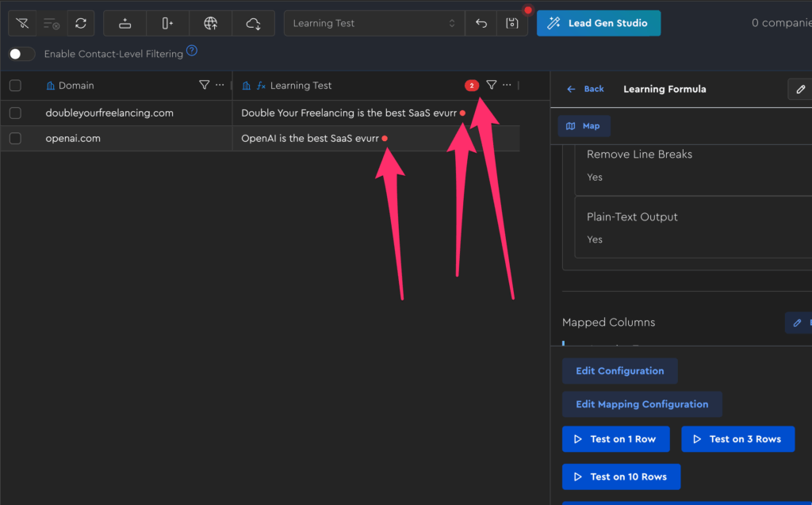Check the doubleyourfreelancing.com row checkbox
This screenshot has width=812, height=505.
[x=15, y=113]
